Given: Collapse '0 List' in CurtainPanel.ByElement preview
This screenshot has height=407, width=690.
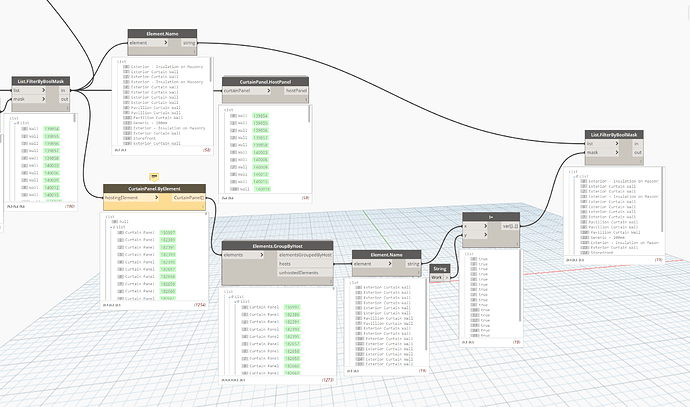Looking at the screenshot, I should [x=111, y=227].
